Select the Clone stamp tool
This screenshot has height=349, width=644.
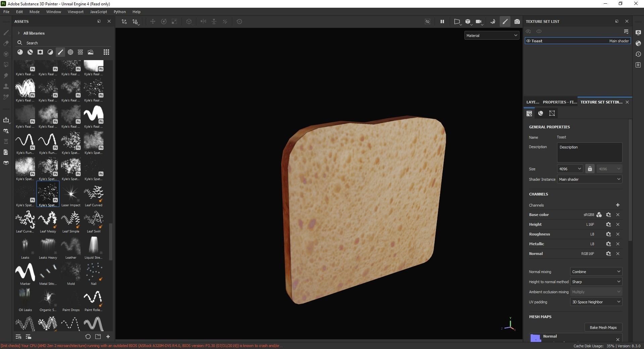tap(6, 87)
